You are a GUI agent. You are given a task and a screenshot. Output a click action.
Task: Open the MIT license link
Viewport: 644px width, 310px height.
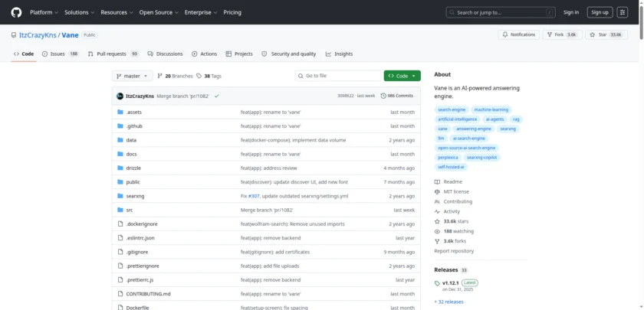pos(456,191)
